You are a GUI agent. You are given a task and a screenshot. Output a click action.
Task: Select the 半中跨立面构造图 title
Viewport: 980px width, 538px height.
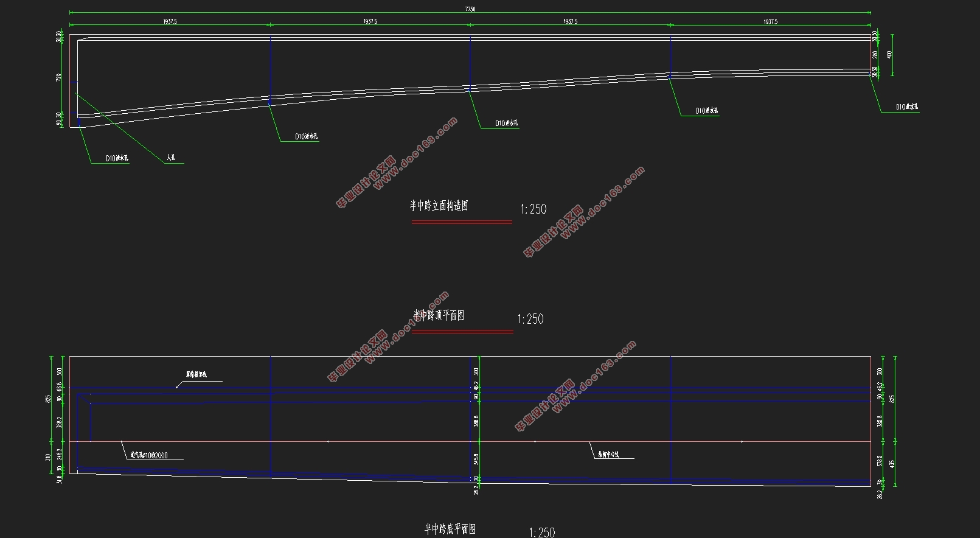(x=439, y=206)
